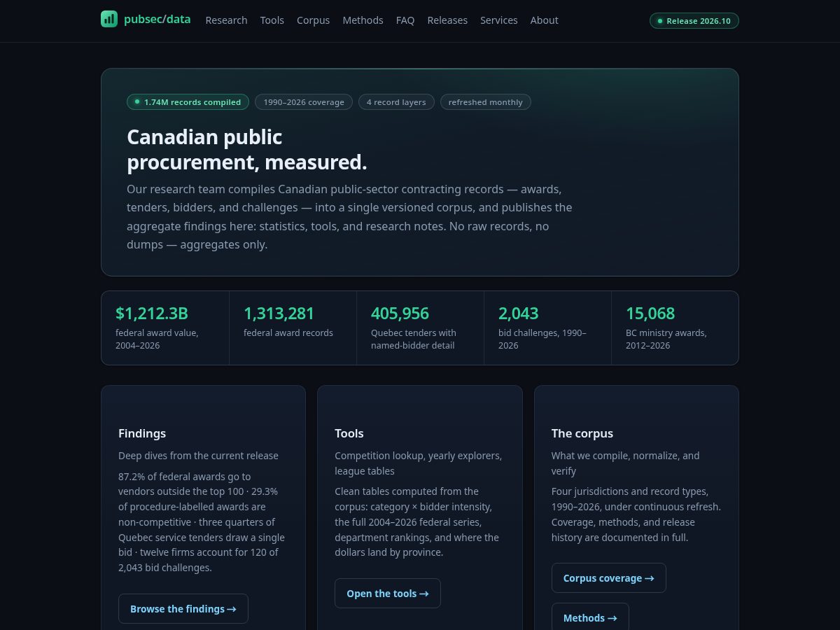This screenshot has width=840, height=630.
Task: Open the Corpus nav item
Action: [x=313, y=20]
